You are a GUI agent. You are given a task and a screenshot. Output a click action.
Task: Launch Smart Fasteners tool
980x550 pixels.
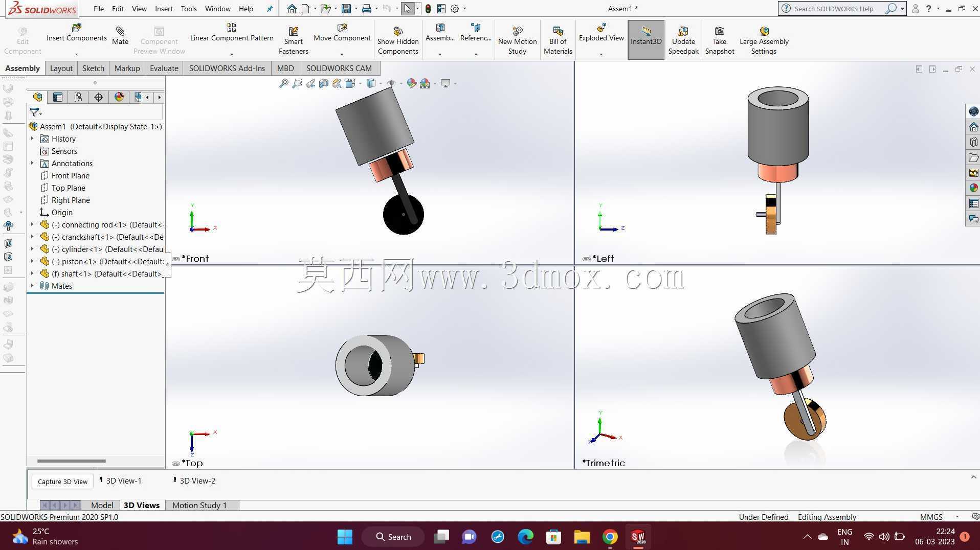coord(293,40)
